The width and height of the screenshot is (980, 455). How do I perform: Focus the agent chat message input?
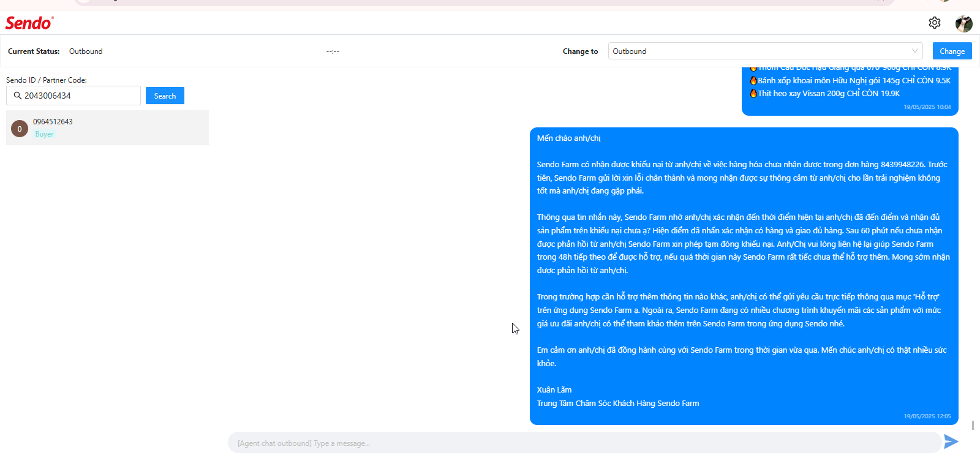click(584, 443)
